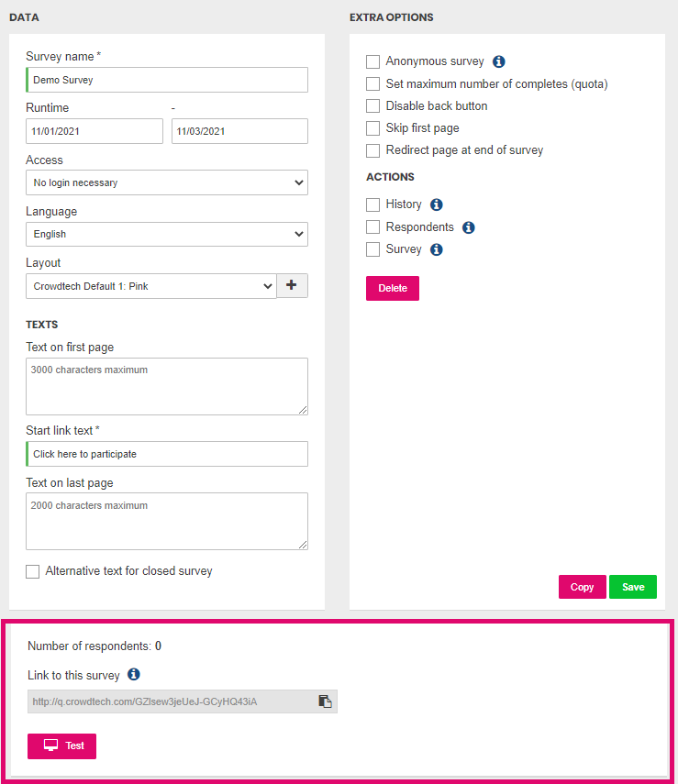
Task: Tick Disable back button checkbox
Action: [372, 106]
